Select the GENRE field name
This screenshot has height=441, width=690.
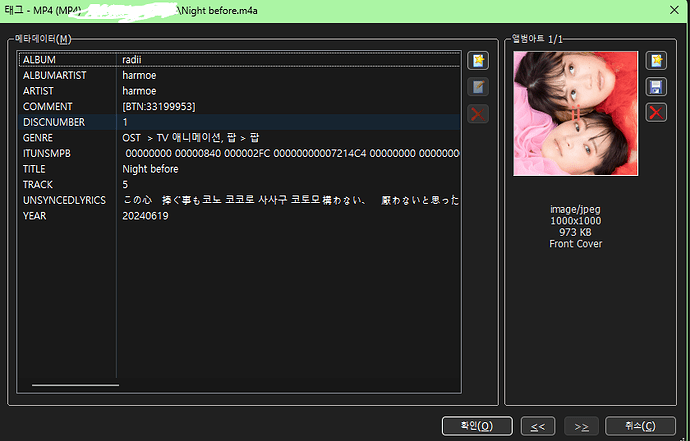point(38,138)
